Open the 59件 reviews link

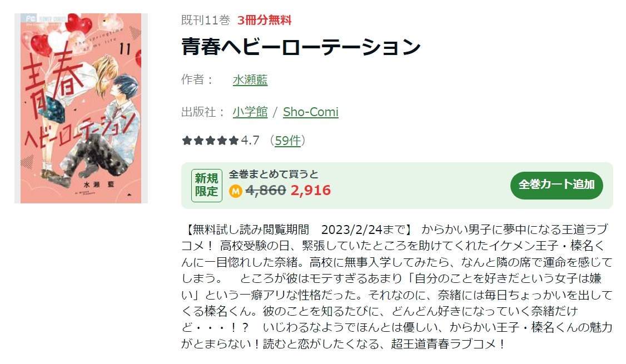287,141
